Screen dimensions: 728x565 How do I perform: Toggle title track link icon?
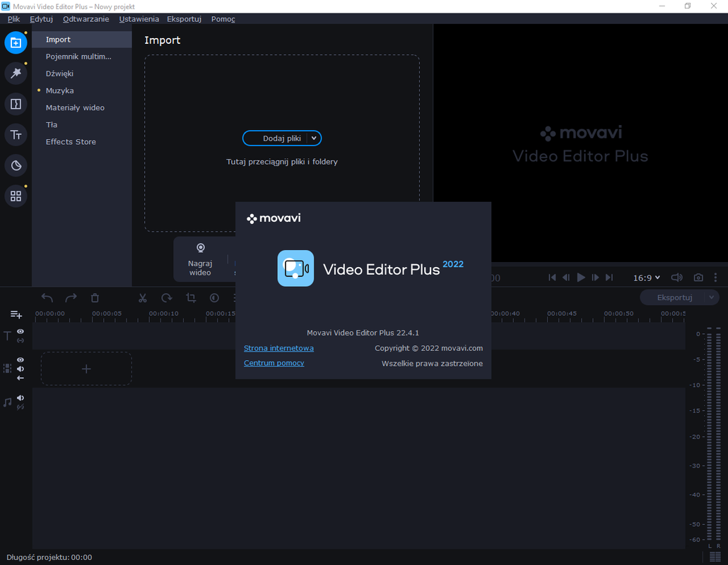(20, 340)
